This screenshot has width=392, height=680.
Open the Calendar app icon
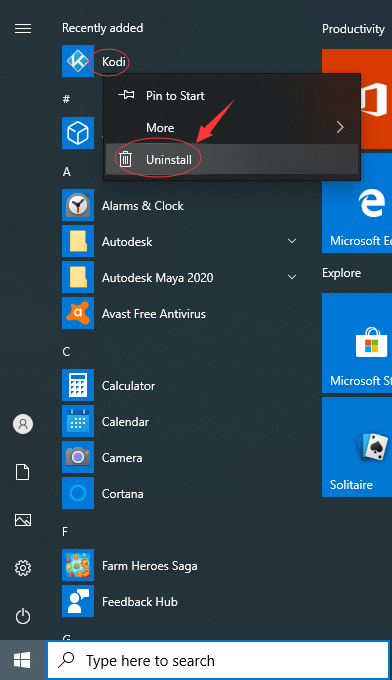click(x=78, y=421)
